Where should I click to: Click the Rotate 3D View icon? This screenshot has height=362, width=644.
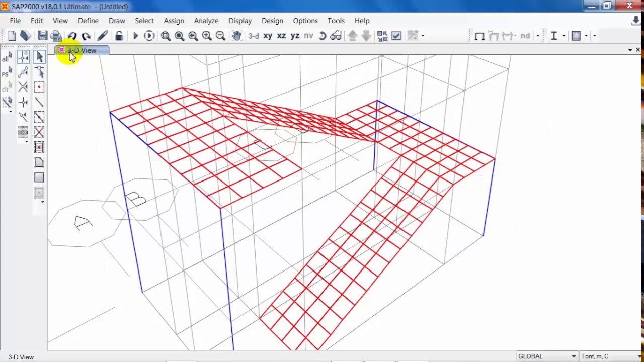(323, 36)
